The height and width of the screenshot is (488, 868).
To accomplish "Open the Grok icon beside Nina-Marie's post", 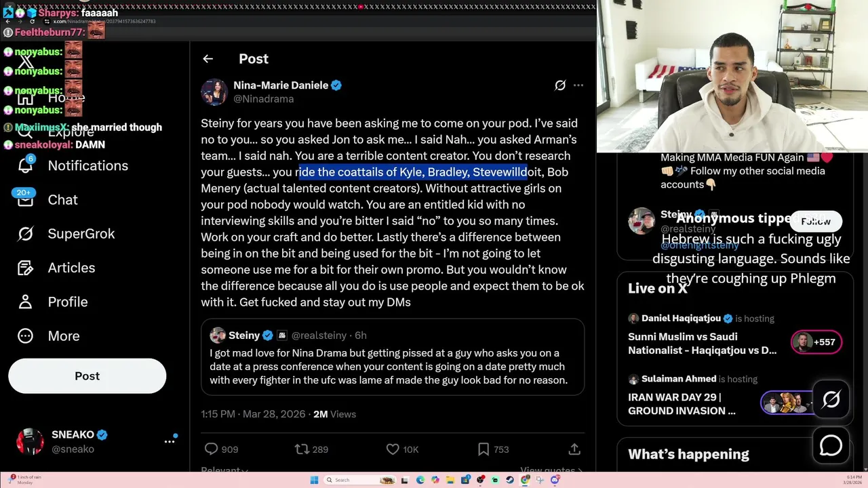I will pyautogui.click(x=560, y=85).
